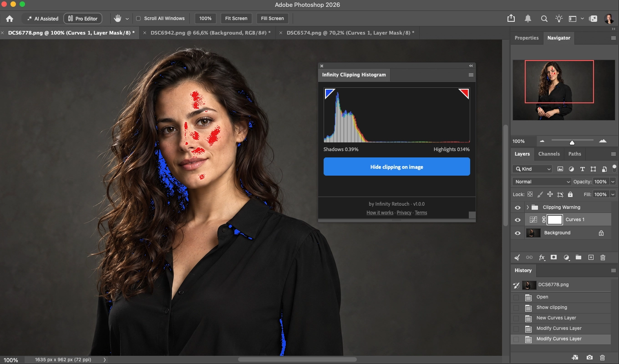619x364 pixels.
Task: Filter layers by type layer icon
Action: point(582,169)
